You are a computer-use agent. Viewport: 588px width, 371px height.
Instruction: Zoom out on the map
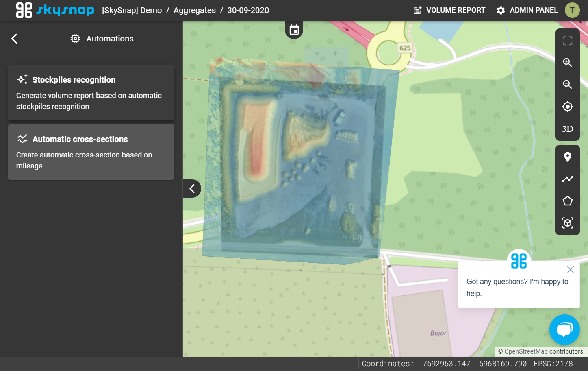pos(568,84)
